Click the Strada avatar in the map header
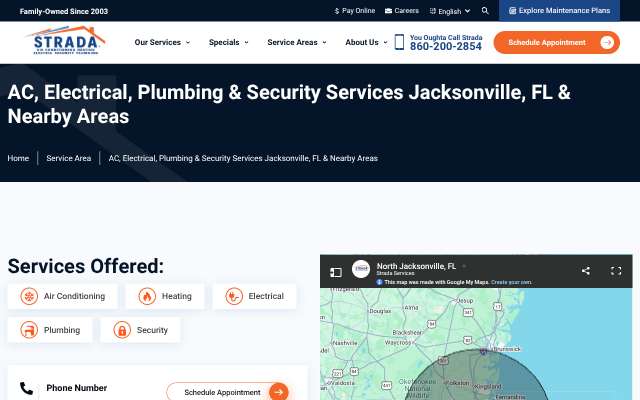640x400 pixels. (x=361, y=269)
